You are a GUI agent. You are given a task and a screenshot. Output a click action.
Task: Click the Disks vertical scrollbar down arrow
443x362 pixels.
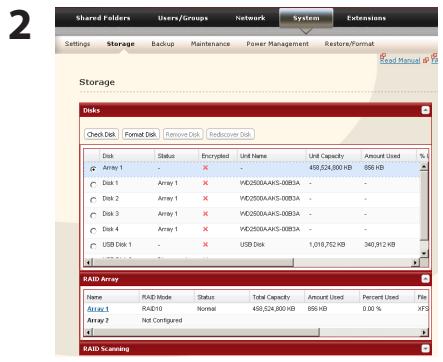(x=424, y=253)
